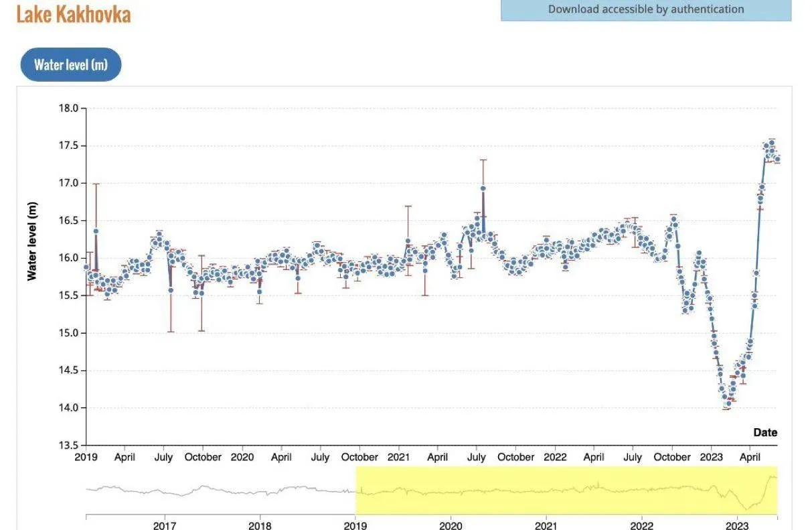Click the 2021 label on the x-axis
812x530 pixels.
point(400,456)
